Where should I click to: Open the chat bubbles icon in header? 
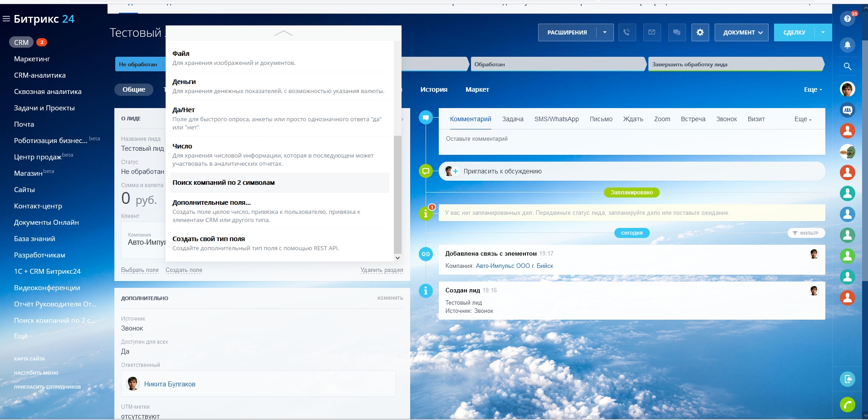pyautogui.click(x=677, y=32)
